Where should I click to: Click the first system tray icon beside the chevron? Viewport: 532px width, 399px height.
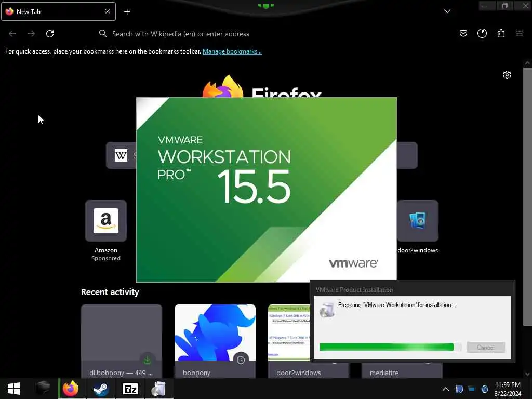459,389
